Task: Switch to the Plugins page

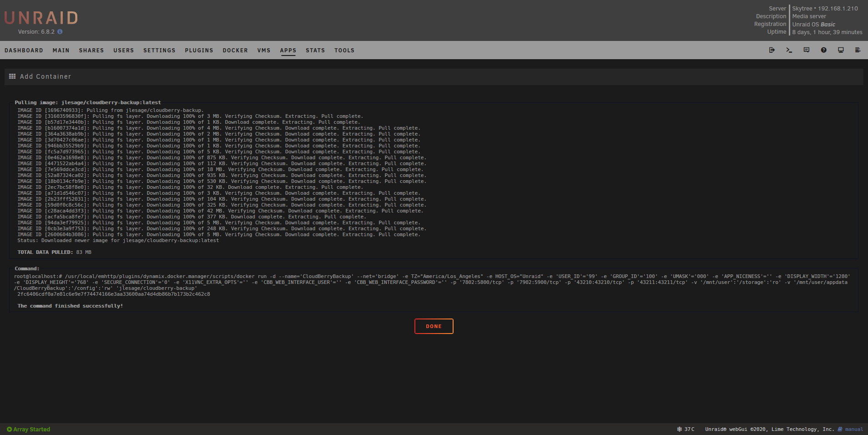Action: [199, 51]
